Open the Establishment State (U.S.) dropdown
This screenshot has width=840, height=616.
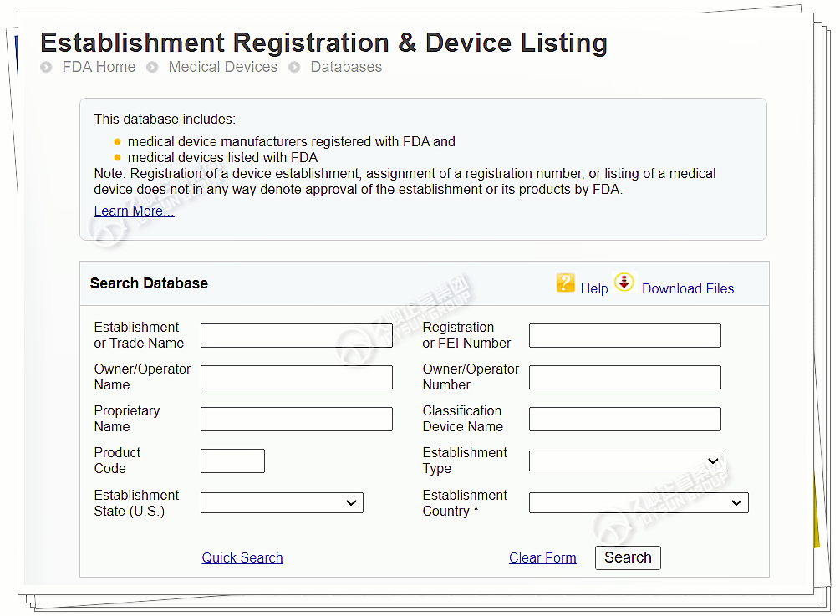pos(282,502)
